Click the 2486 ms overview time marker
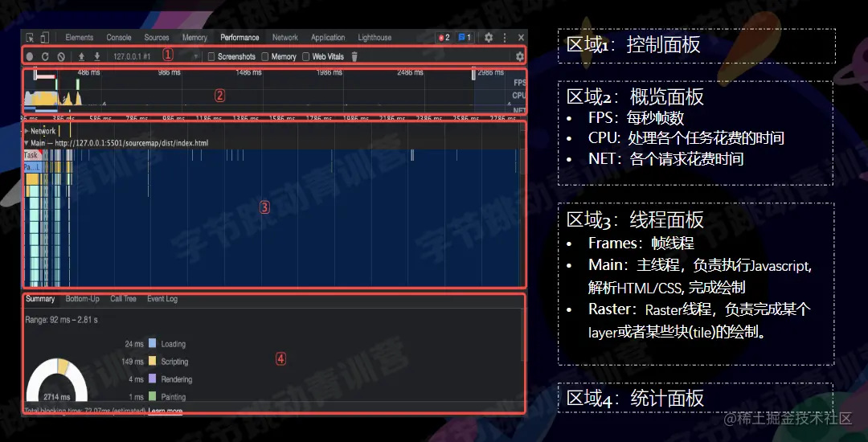This screenshot has width=868, height=442. pyautogui.click(x=410, y=72)
